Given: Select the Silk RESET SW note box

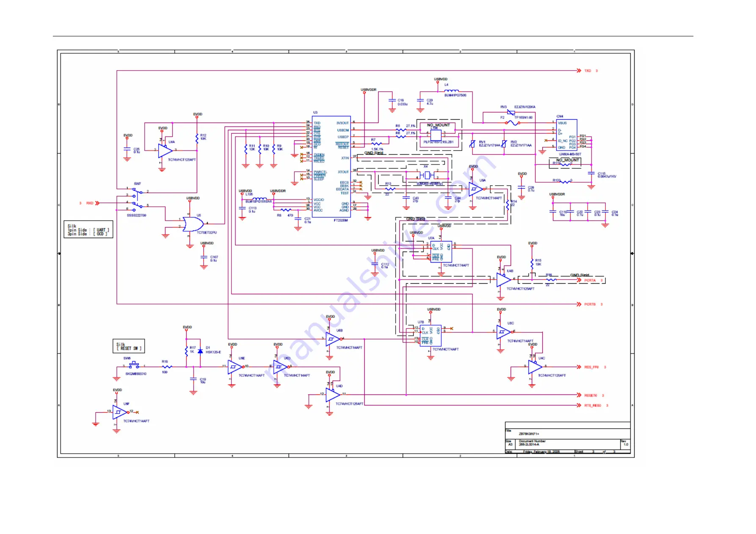Looking at the screenshot, I should [129, 346].
